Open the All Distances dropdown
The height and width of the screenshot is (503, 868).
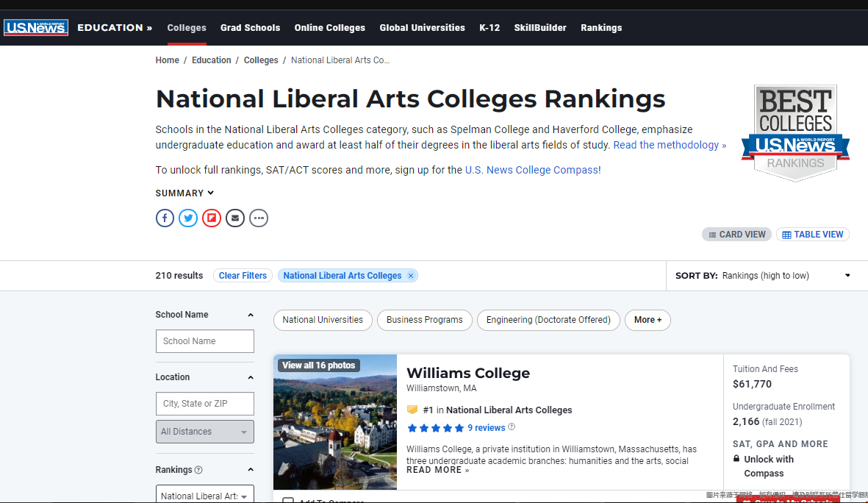click(x=205, y=432)
